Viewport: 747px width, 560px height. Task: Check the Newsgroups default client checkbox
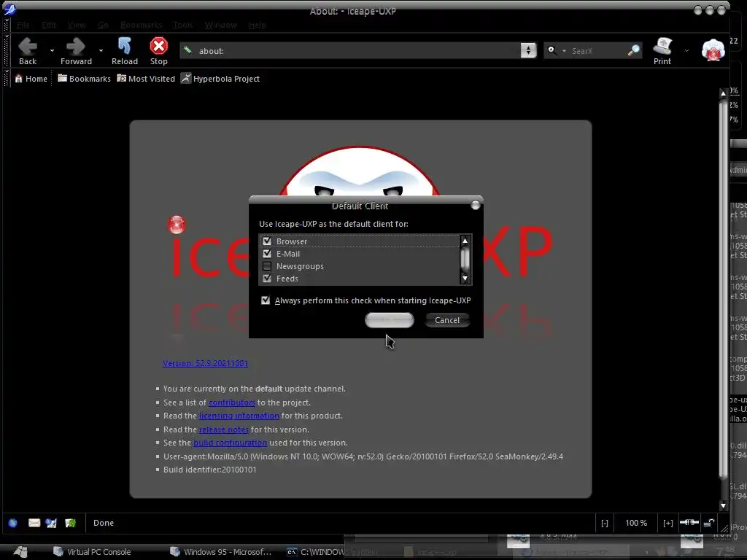[x=267, y=266]
